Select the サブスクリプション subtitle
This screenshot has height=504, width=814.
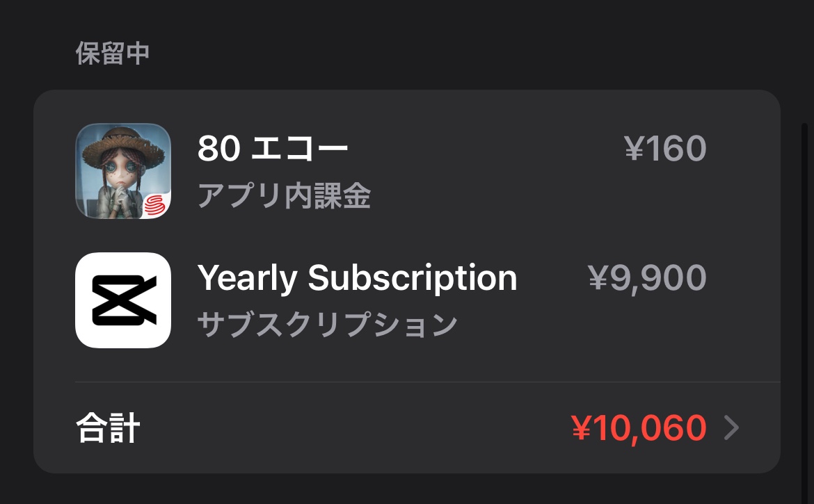pos(327,325)
